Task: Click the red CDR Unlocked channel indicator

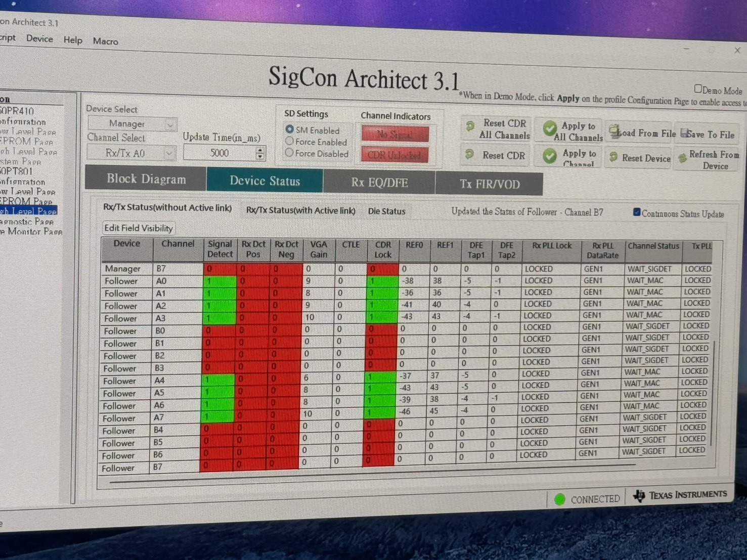Action: click(394, 155)
